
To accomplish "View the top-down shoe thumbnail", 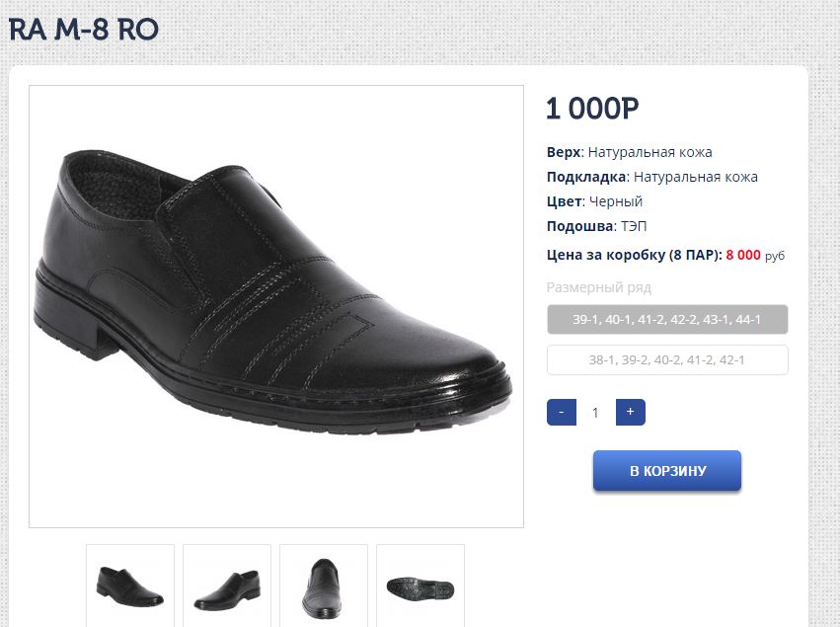I will click(324, 585).
